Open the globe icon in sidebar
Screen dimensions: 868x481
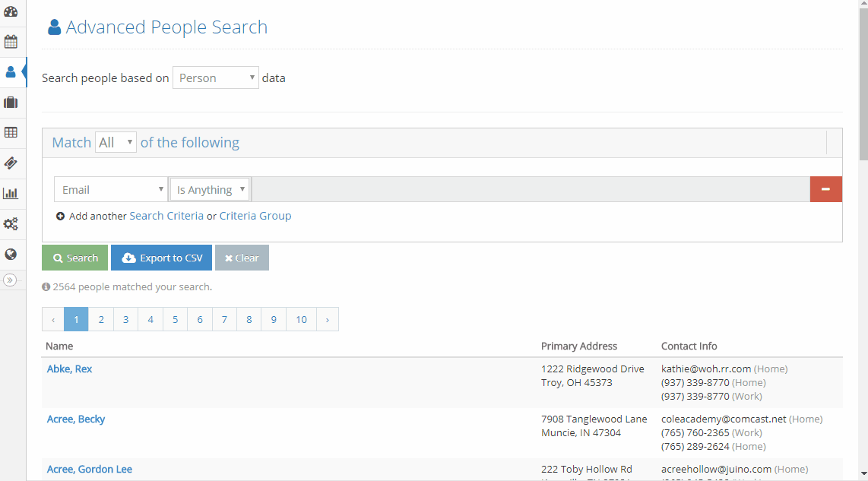click(11, 254)
